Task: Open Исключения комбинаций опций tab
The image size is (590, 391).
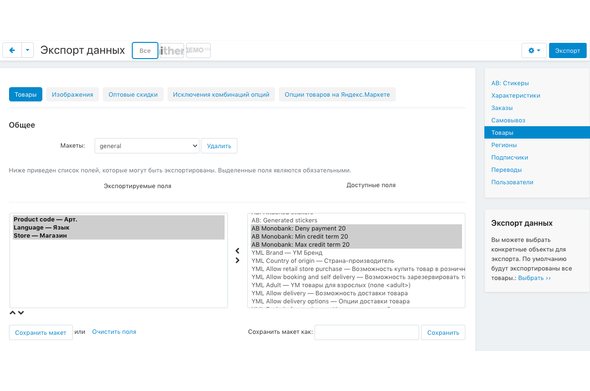Action: coord(221,94)
